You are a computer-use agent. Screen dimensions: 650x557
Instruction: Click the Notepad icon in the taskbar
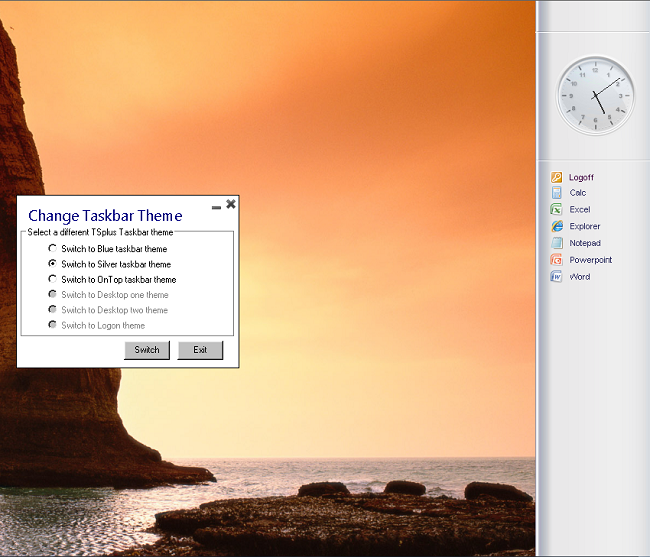click(556, 243)
